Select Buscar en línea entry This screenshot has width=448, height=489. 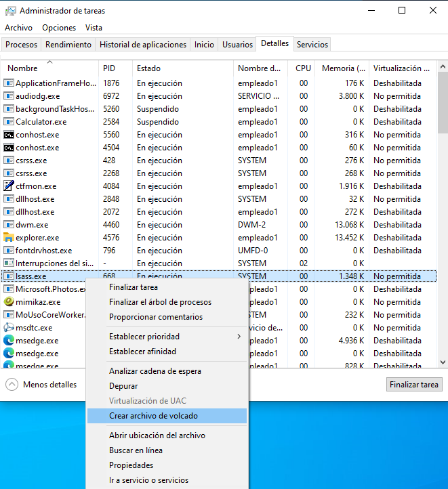(167, 450)
